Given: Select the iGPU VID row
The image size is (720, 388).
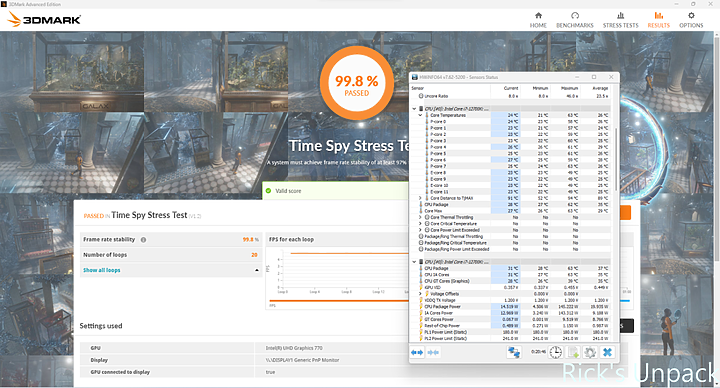Looking at the screenshot, I should 510,287.
